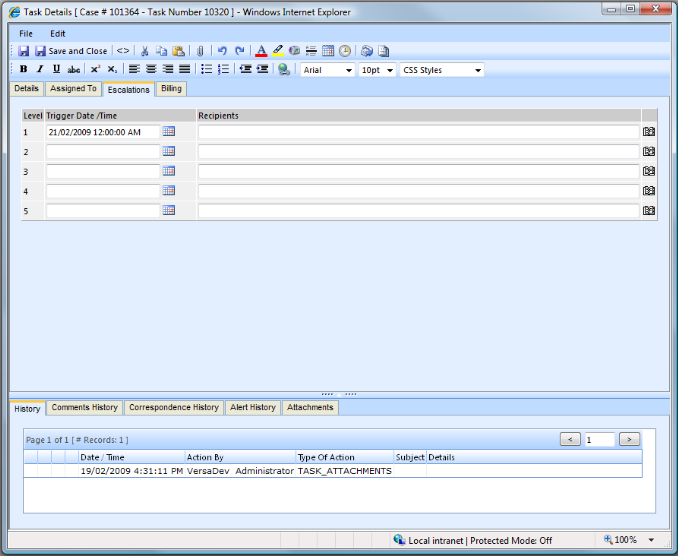
Task: Click the level 2 trigger date field
Action: click(x=103, y=152)
